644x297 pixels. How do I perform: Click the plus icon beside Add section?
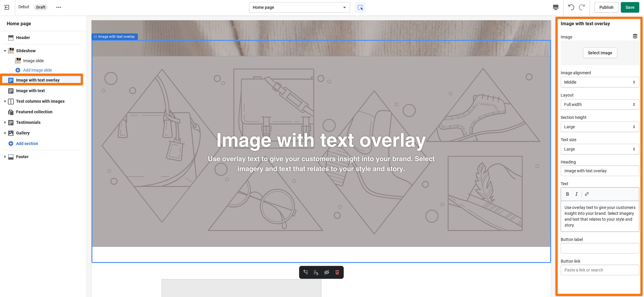[11, 144]
